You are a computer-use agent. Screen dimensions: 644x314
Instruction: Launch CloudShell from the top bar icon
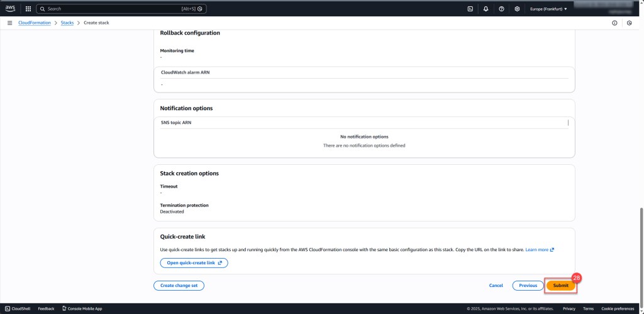click(x=470, y=9)
